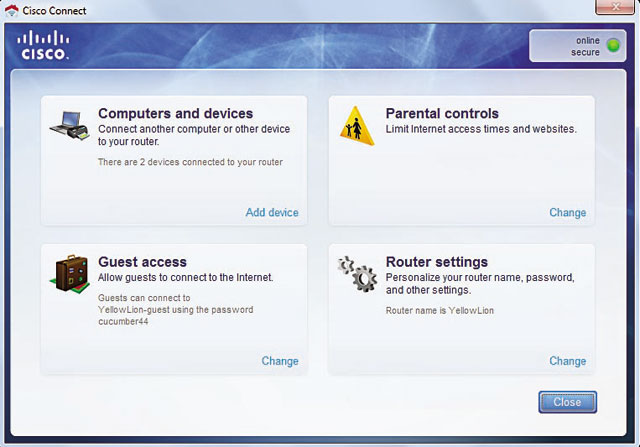640x447 pixels.
Task: Click the Cisco Connect title bar icon
Action: click(11, 10)
